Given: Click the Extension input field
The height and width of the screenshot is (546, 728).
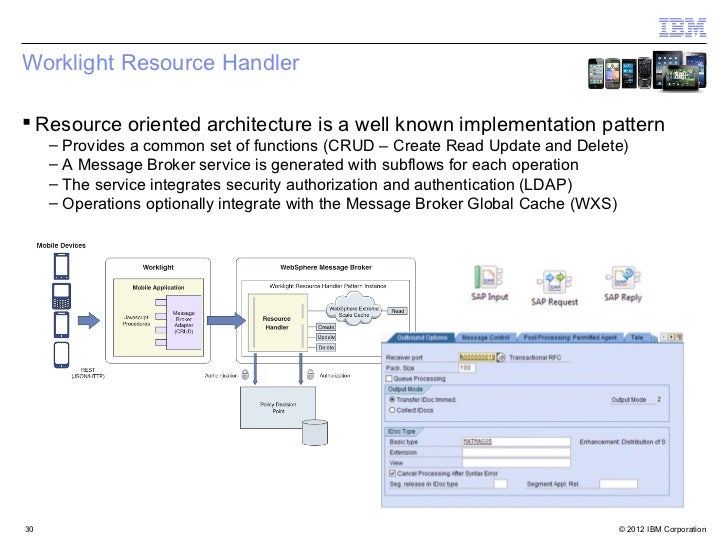Looking at the screenshot, I should 516,452.
